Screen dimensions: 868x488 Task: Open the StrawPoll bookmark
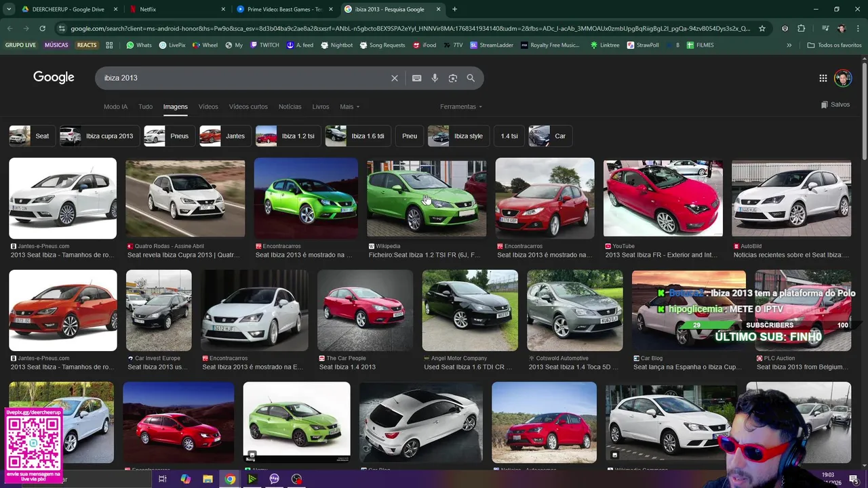tap(643, 45)
